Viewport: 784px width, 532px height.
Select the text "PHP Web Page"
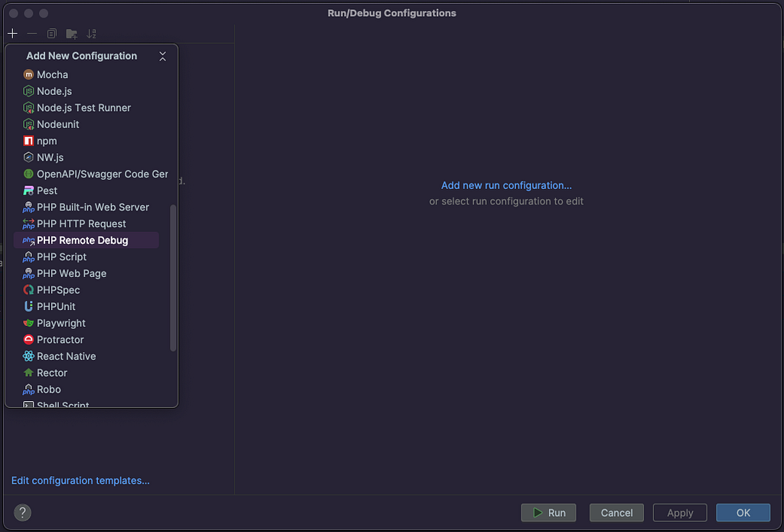[x=71, y=273]
